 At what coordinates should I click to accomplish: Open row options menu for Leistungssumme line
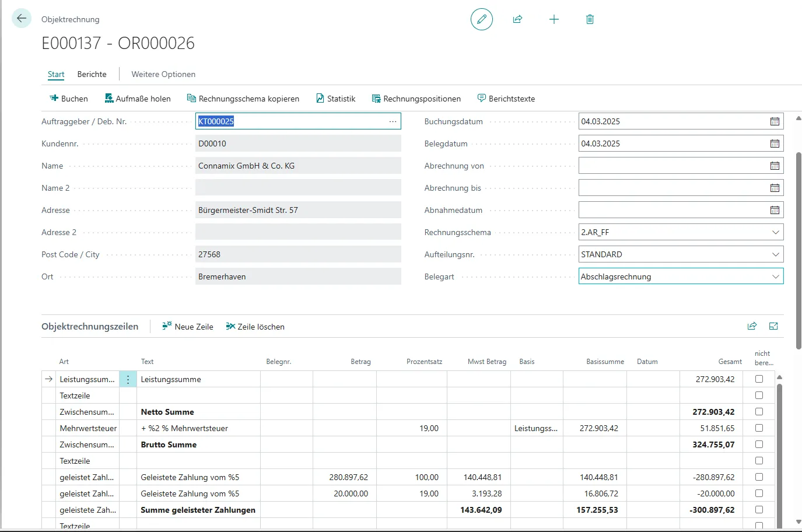(x=128, y=379)
